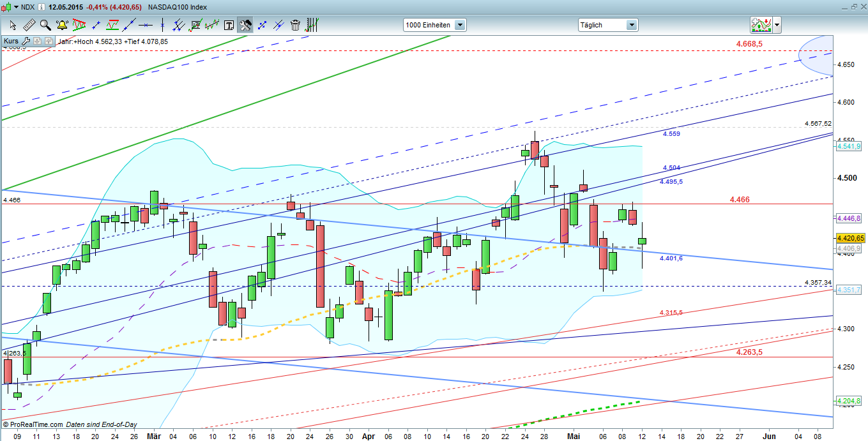Click the red 4.315,5 trendline label
Image resolution: width=868 pixels, height=441 pixels.
(x=671, y=312)
